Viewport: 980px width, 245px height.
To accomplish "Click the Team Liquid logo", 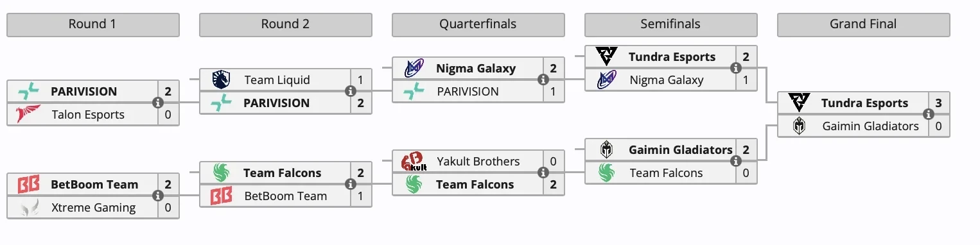I will (x=221, y=80).
